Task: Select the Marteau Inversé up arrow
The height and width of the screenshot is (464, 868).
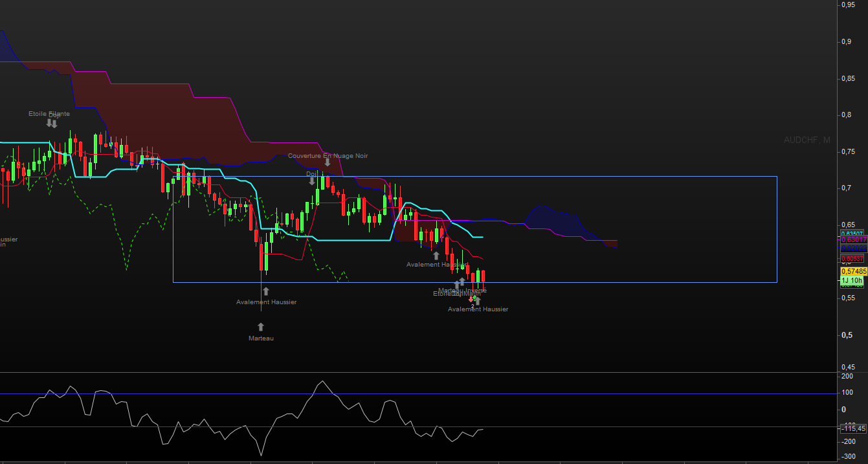Action: point(462,282)
